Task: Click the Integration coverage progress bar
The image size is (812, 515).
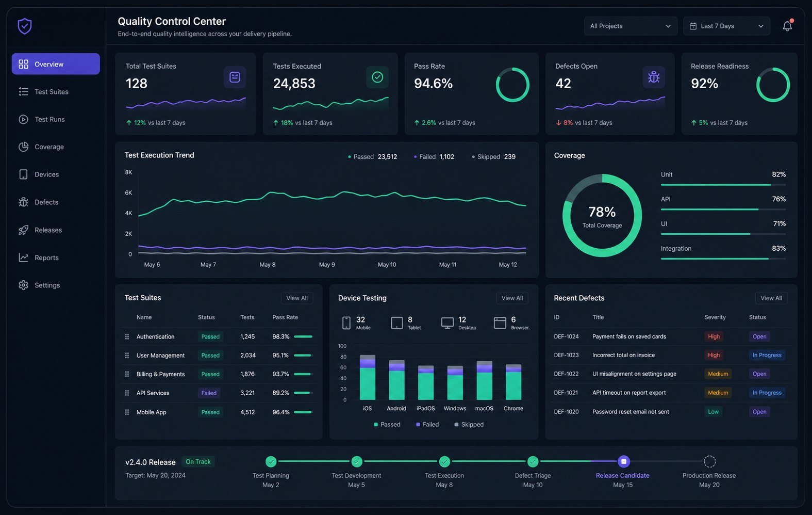Action: pyautogui.click(x=723, y=259)
